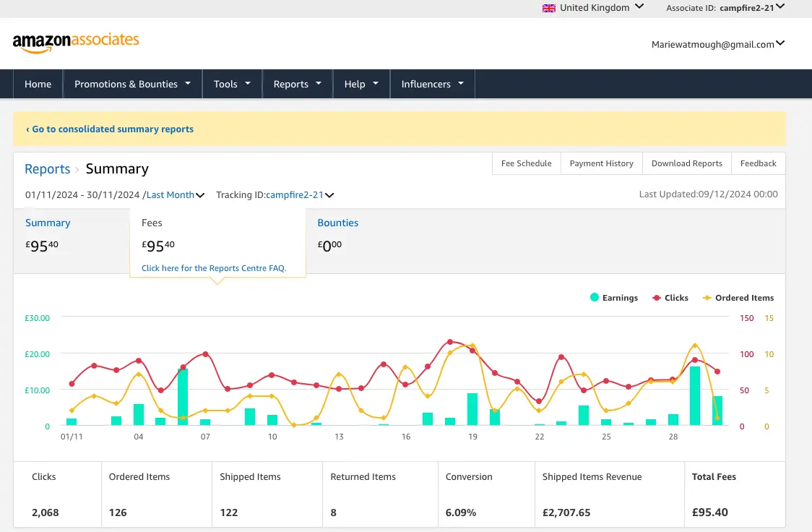Open the Promotions & Bounties menu
The width and height of the screenshot is (812, 532).
click(x=133, y=84)
